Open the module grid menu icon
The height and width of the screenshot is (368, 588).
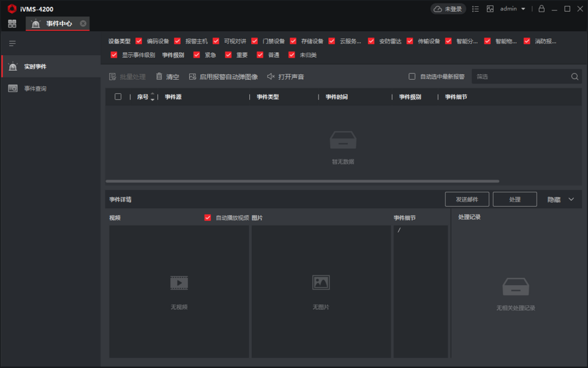[x=12, y=24]
